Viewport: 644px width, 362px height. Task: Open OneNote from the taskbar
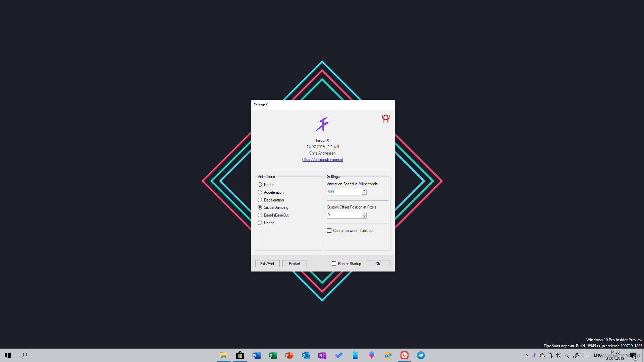click(322, 355)
